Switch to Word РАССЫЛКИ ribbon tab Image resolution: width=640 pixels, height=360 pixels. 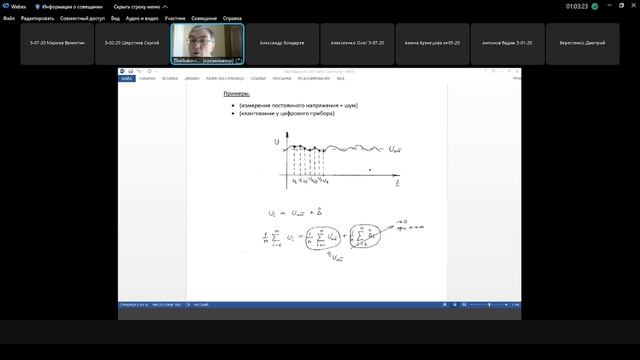pyautogui.click(x=282, y=78)
